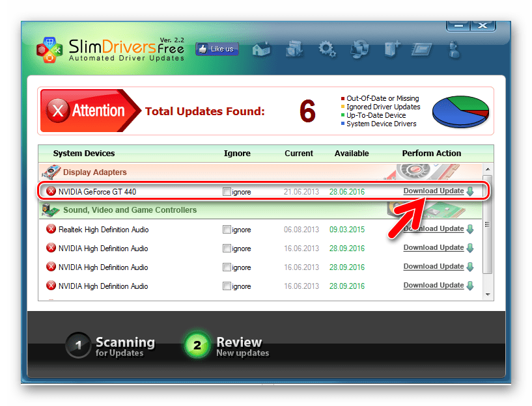Image resolution: width=532 pixels, height=406 pixels.
Task: Click Download Update for Realtek Audio
Action: [x=433, y=229]
